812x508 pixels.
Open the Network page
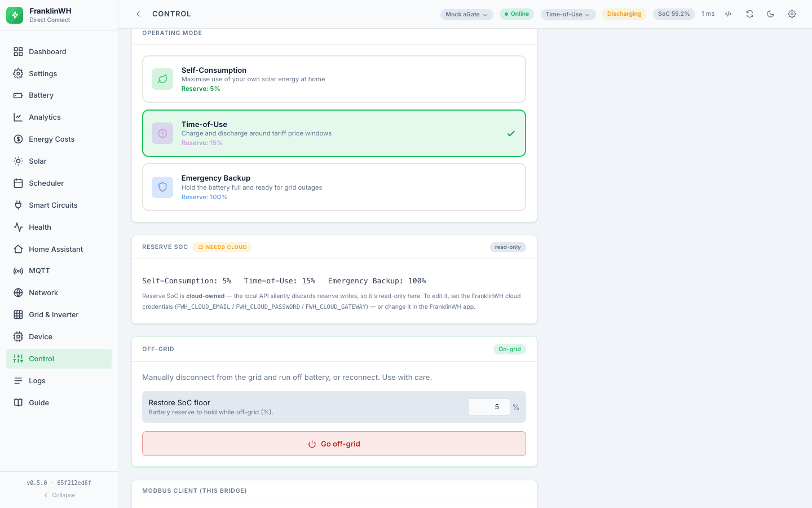point(59,293)
